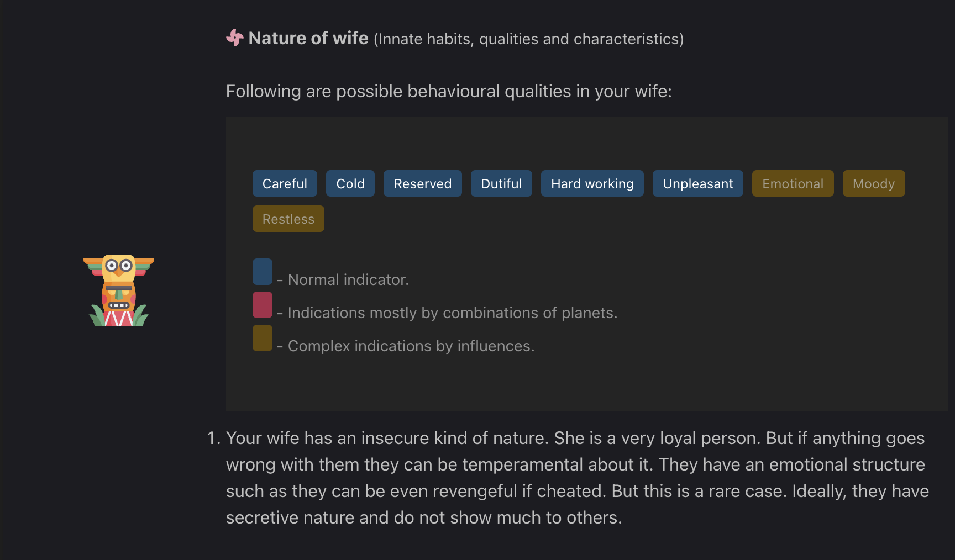
Task: Choose the Hard working tag
Action: point(592,183)
